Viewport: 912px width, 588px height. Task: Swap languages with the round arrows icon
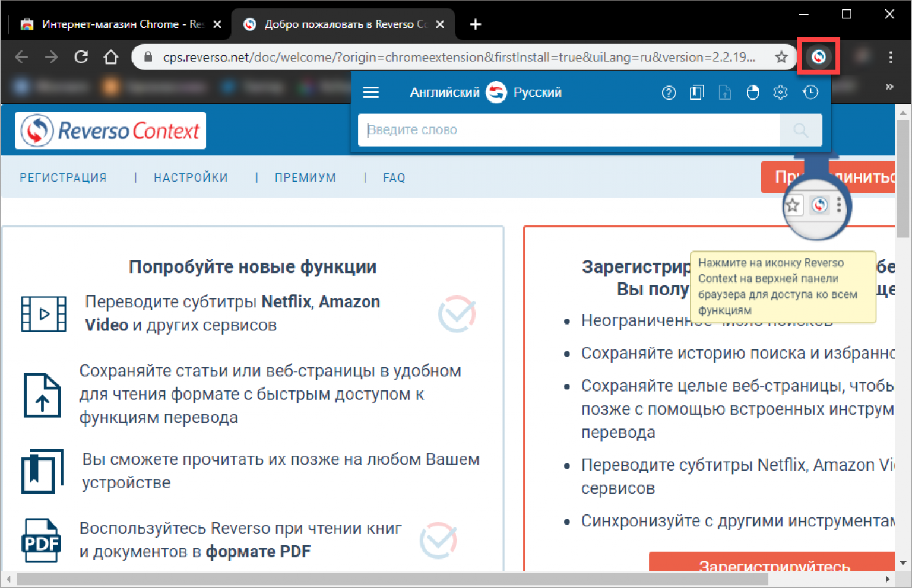tap(496, 93)
